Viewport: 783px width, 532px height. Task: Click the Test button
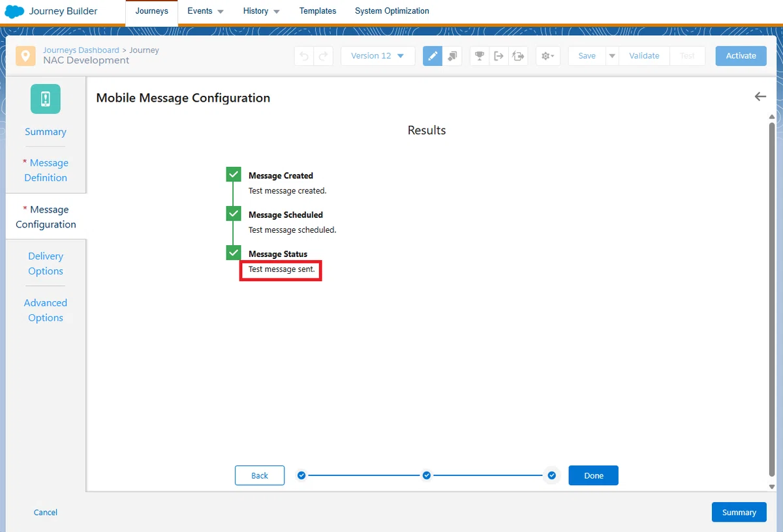tap(688, 56)
